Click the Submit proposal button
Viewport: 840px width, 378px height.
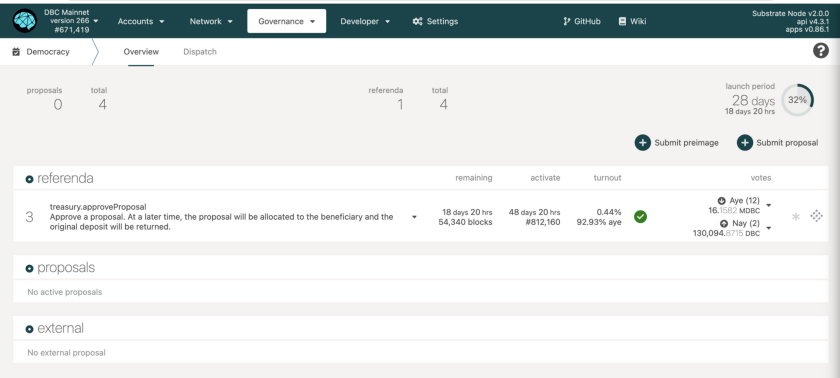coord(778,143)
